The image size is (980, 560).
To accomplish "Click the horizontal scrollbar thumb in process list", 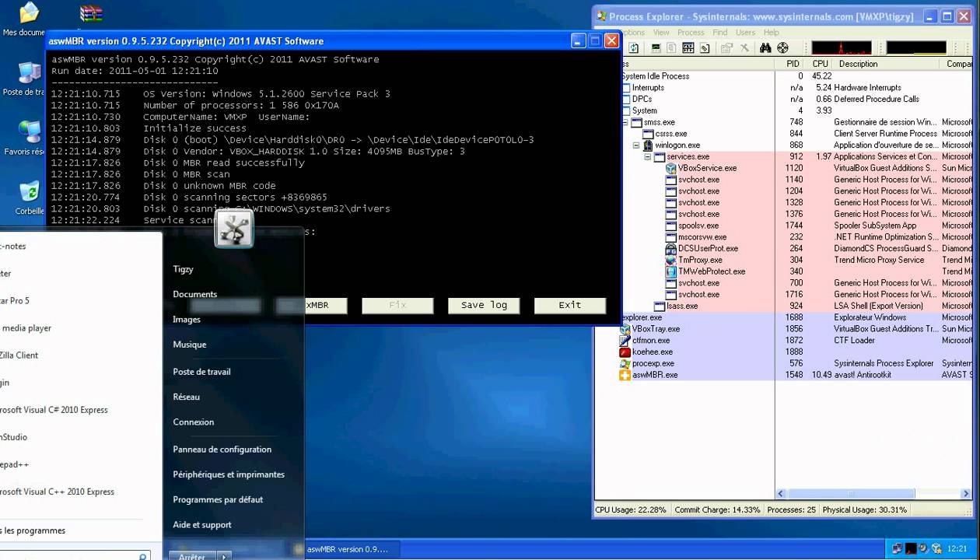I will point(849,494).
